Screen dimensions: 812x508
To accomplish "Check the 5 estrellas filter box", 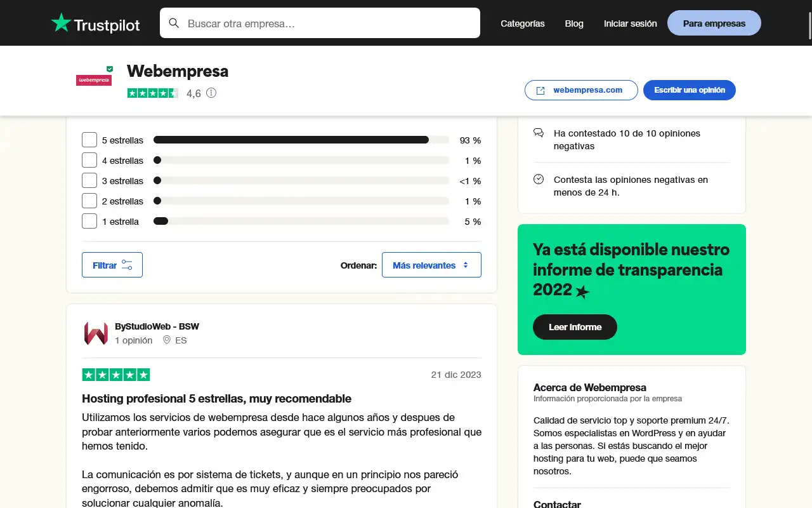I will coord(89,140).
